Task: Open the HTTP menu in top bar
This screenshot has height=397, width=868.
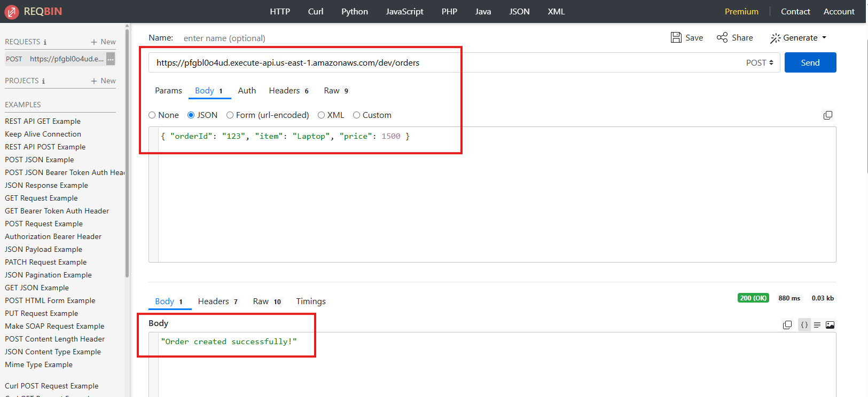Action: [280, 12]
